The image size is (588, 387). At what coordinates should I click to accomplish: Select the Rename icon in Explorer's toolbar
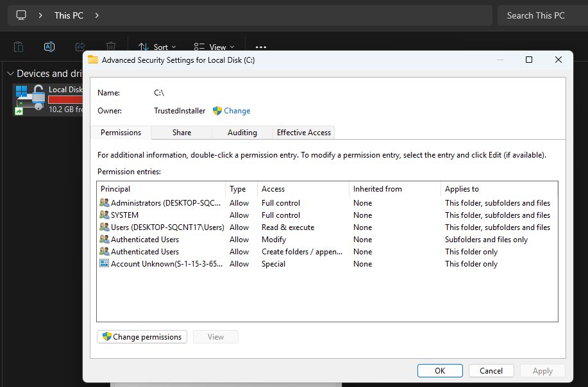(x=49, y=46)
